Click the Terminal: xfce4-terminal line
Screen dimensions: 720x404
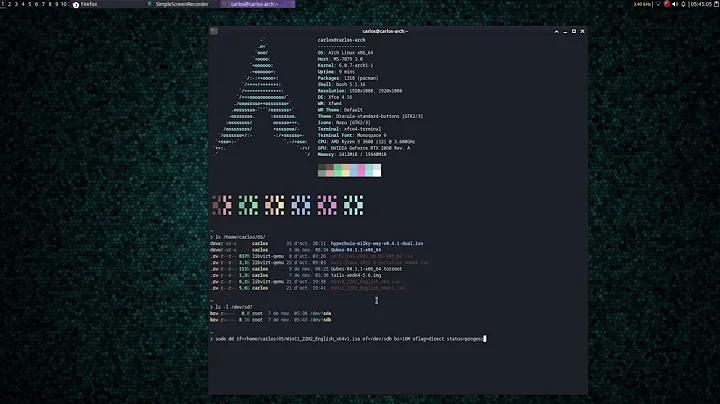(x=349, y=129)
